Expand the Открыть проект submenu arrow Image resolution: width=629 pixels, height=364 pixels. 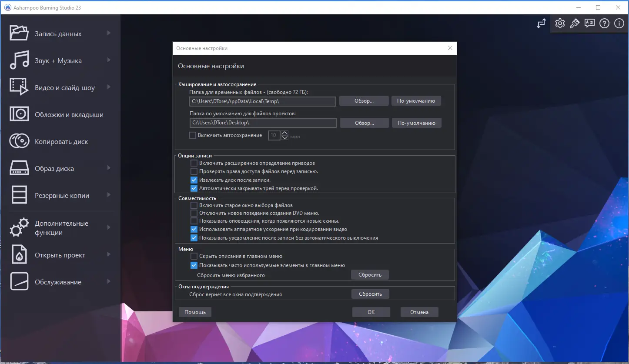click(x=109, y=254)
